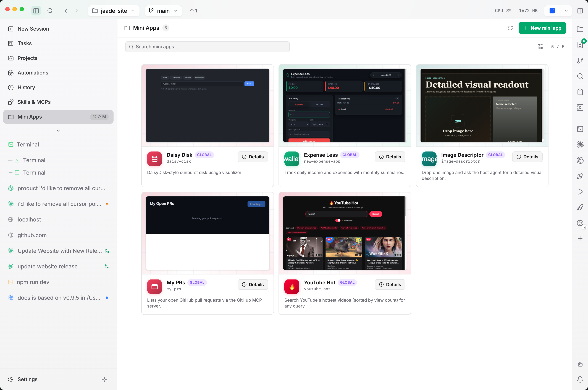The width and height of the screenshot is (588, 390).
Task: Open the Image Descriptor preview thumbnail
Action: (482, 105)
